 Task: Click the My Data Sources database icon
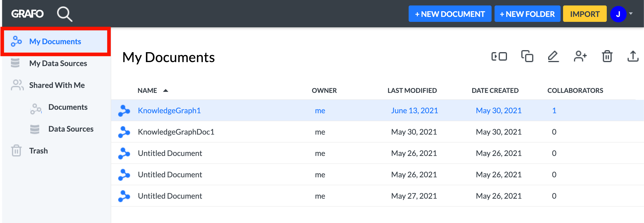pyautogui.click(x=15, y=63)
